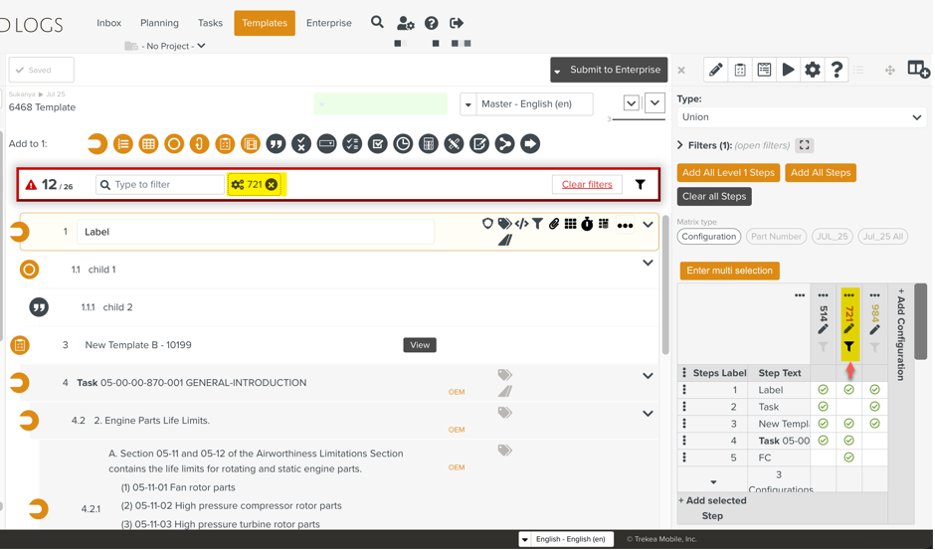This screenshot has width=935, height=550.
Task: Open the Enterprise tab
Action: (329, 23)
